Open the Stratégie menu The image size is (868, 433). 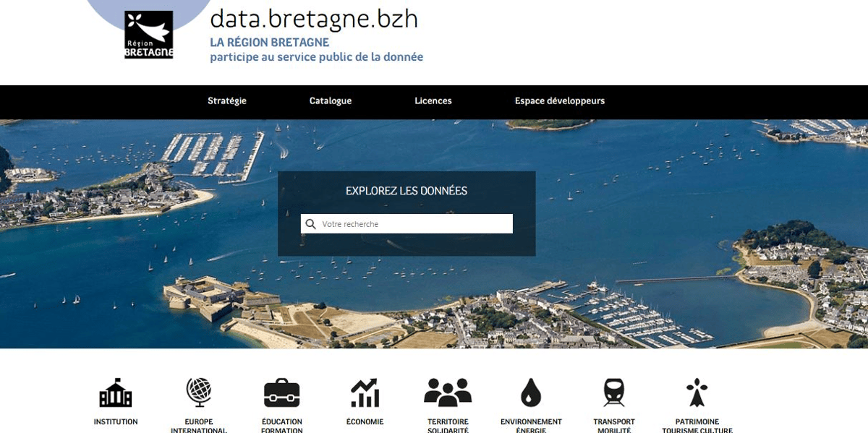pyautogui.click(x=227, y=101)
